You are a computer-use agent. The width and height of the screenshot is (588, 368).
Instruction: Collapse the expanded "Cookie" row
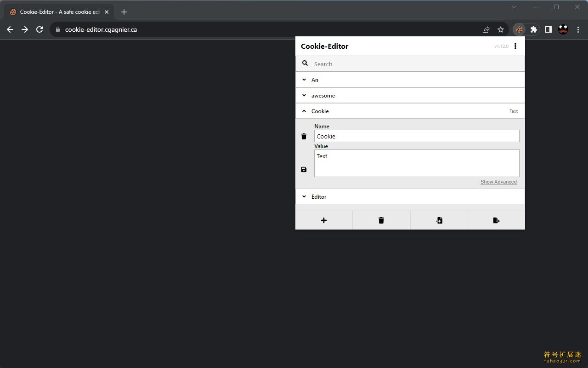pos(410,111)
